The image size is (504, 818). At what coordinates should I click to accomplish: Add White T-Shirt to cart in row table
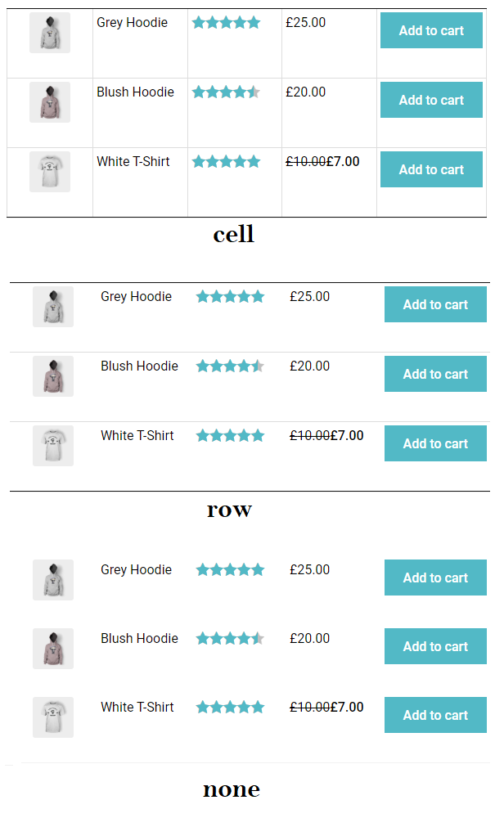435,443
